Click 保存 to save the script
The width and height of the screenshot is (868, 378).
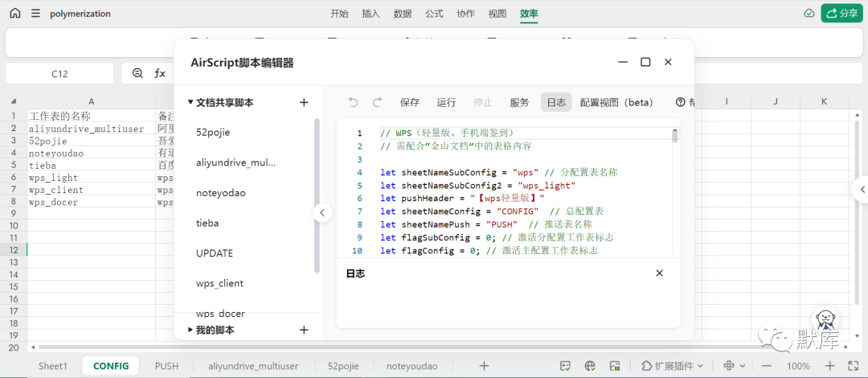point(410,102)
